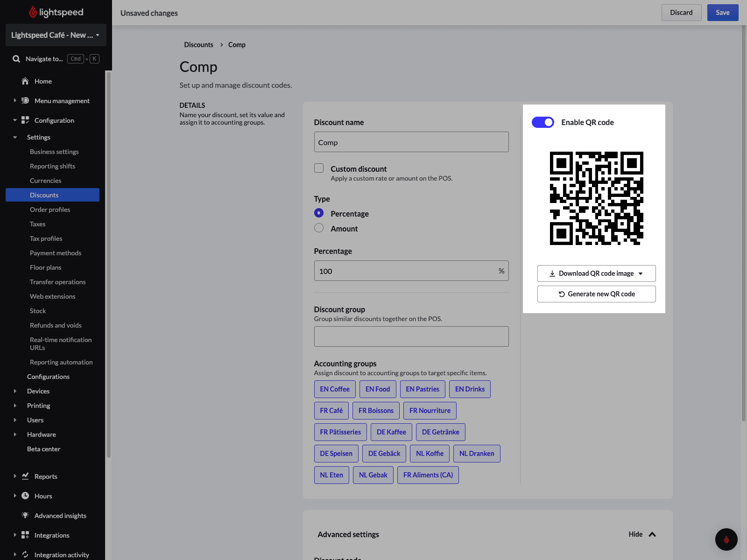
Task: Disable the Enable QR code toggle
Action: [543, 122]
